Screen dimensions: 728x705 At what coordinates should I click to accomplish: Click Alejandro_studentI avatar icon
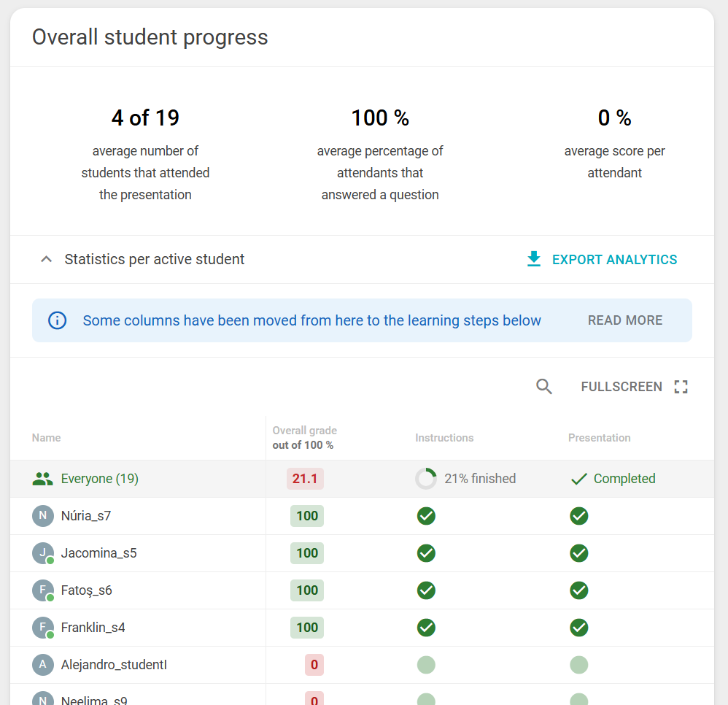pos(43,665)
